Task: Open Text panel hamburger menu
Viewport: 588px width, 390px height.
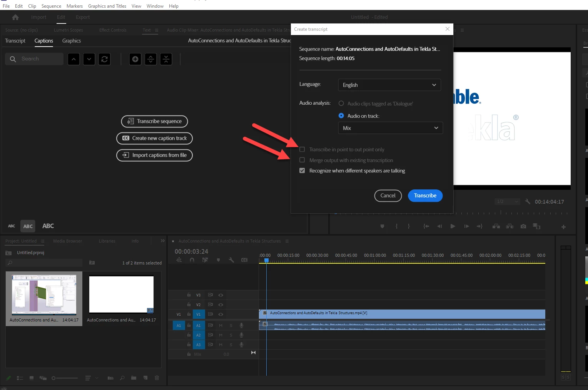Action: (157, 30)
